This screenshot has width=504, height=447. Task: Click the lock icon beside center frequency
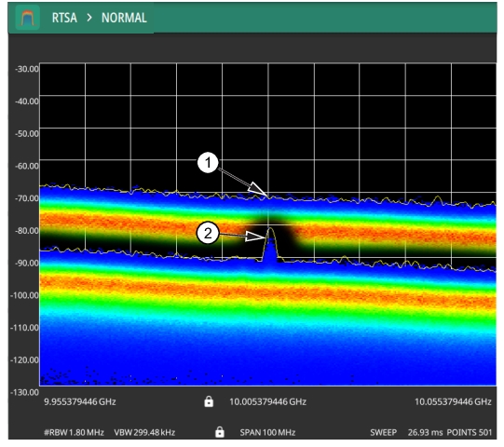209,401
